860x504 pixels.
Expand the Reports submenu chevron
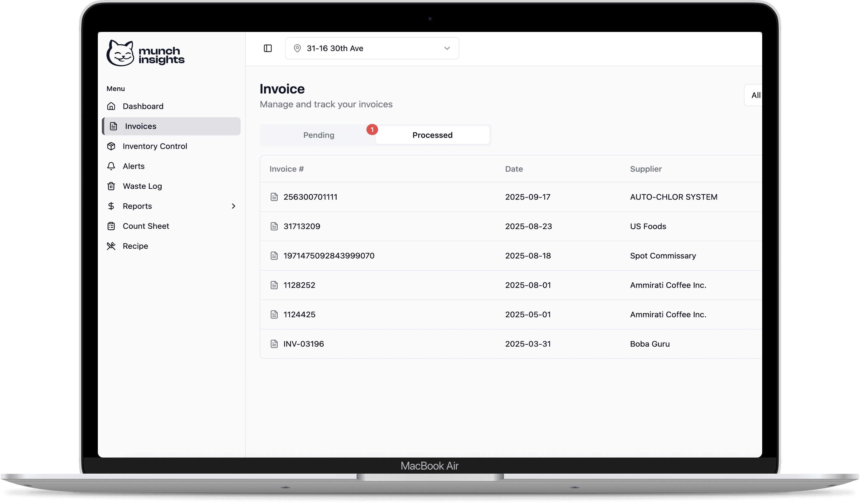[x=234, y=206]
